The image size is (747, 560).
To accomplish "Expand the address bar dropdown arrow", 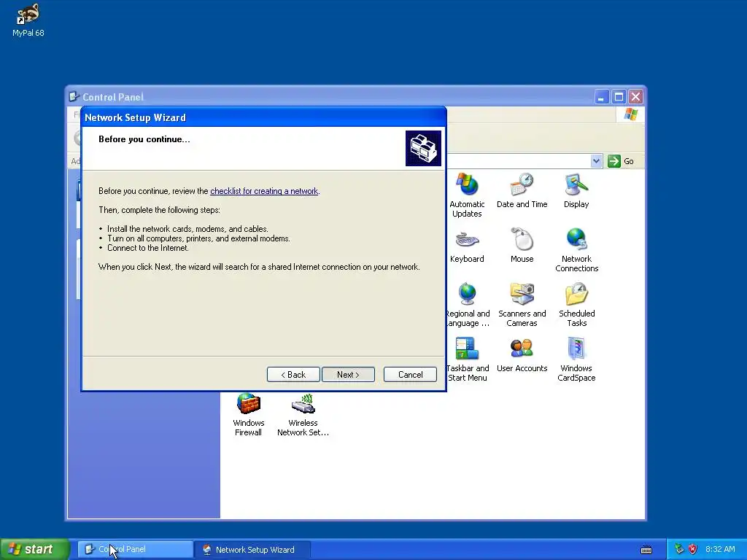I will [x=596, y=161].
